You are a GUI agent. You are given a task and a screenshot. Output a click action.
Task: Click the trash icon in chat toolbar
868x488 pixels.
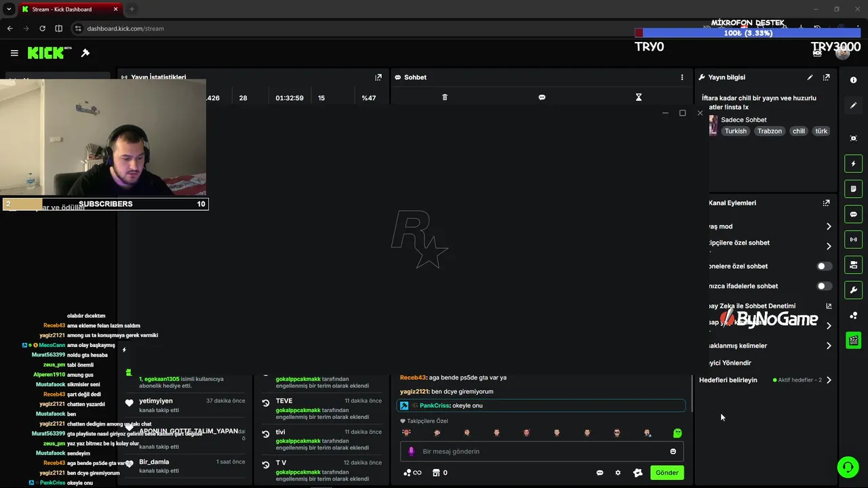coord(445,98)
